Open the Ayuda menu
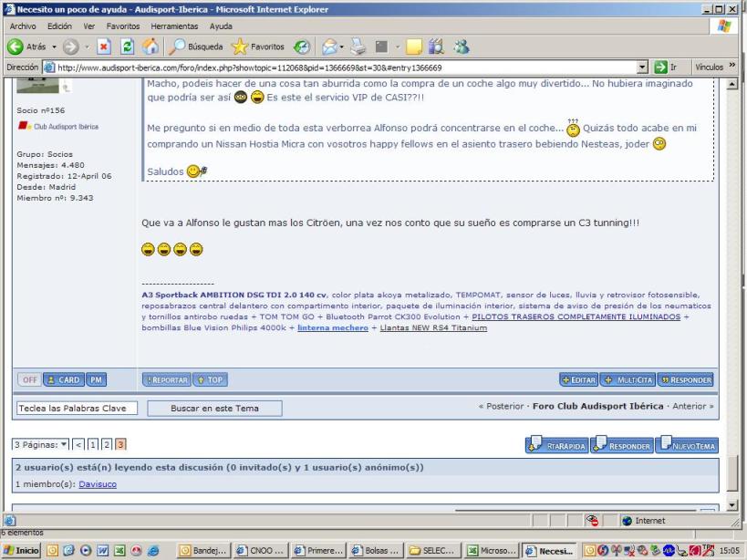The height and width of the screenshot is (560, 747). (221, 26)
